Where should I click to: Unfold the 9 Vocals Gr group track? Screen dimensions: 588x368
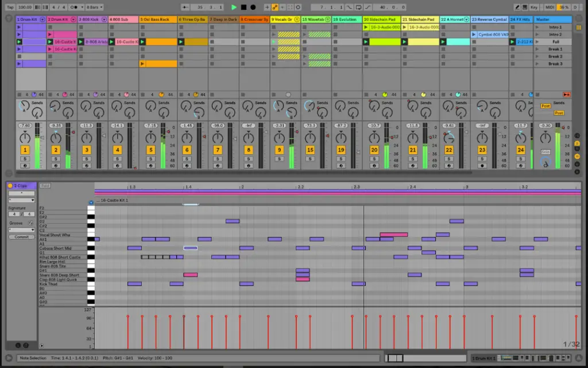pos(297,19)
